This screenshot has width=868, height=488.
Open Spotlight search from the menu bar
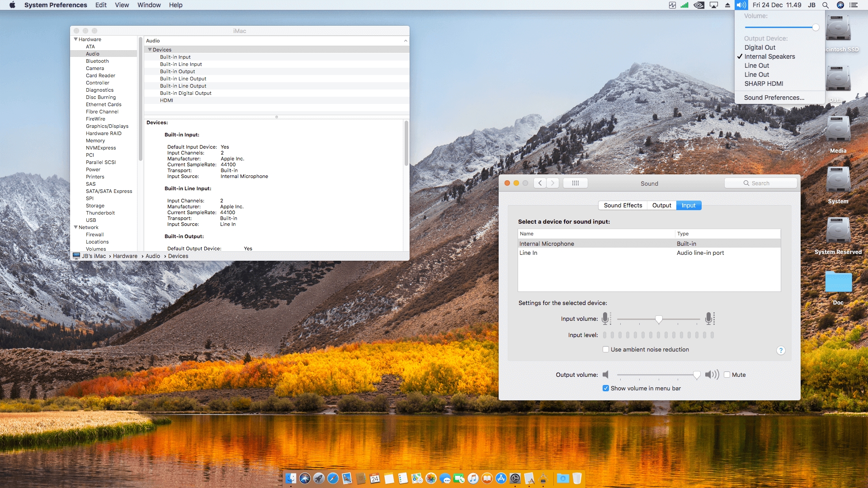coord(826,5)
